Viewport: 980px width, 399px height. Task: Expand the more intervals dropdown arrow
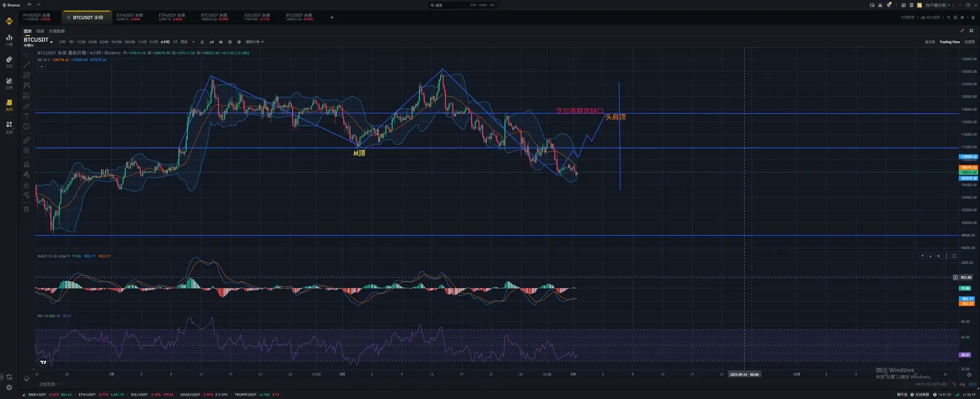tap(194, 42)
